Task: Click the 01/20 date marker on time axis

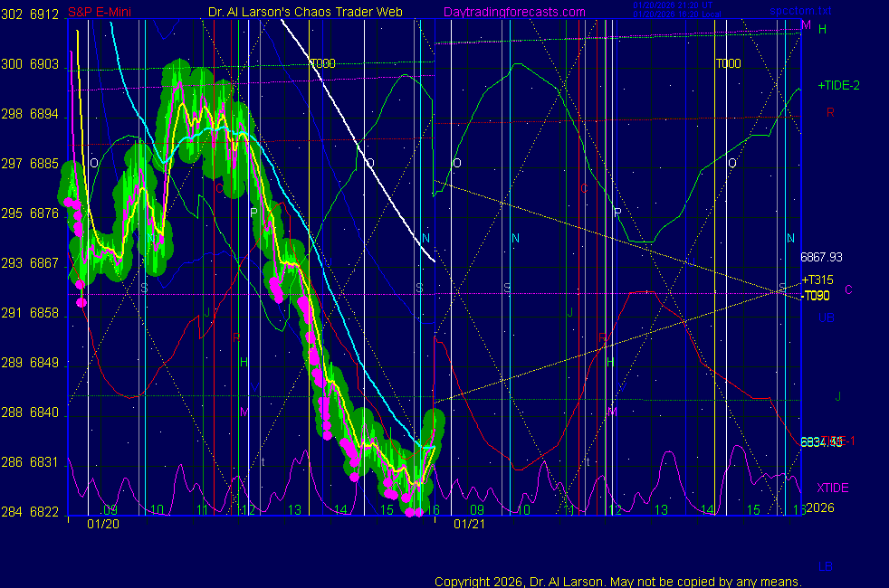Action: (99, 524)
